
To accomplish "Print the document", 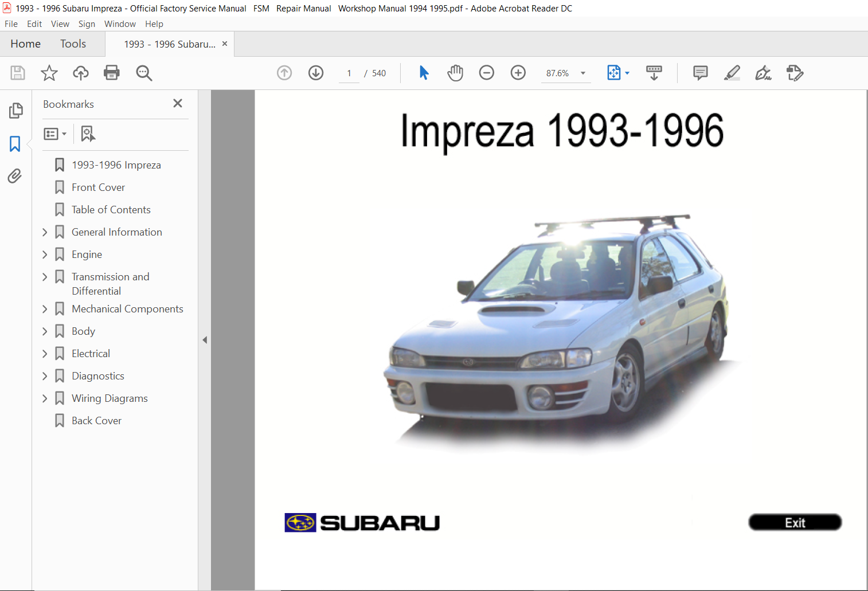I will coord(112,73).
